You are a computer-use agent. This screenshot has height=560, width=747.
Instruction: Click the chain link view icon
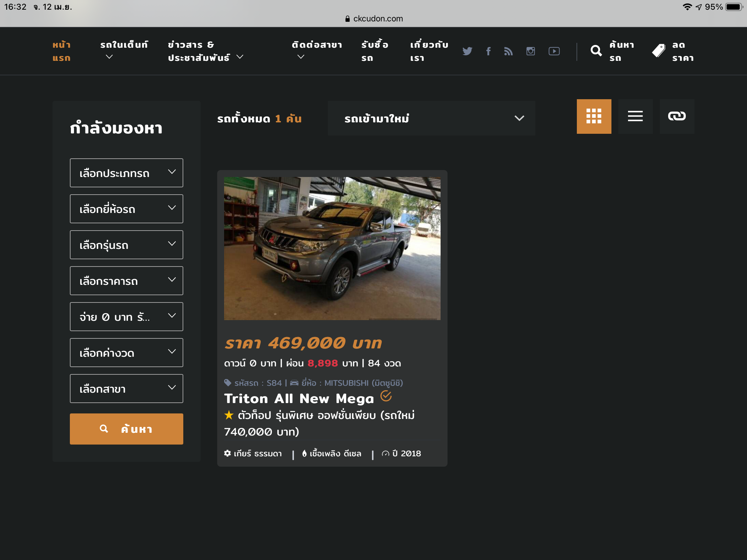coord(677,116)
